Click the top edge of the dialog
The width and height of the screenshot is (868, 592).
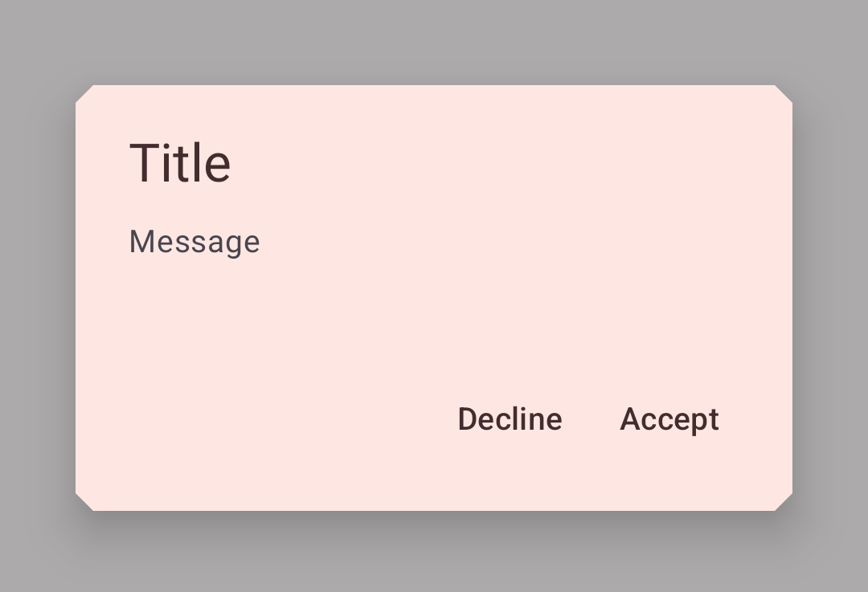tap(434, 87)
